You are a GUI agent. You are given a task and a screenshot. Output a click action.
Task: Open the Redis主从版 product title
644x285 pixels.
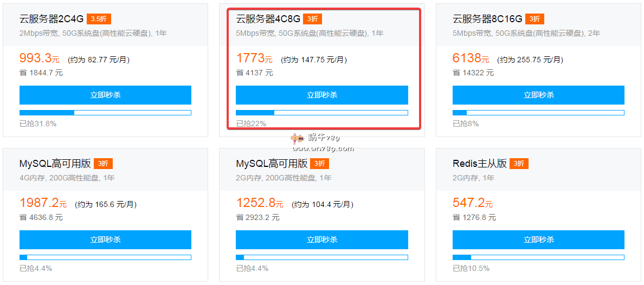pos(480,164)
